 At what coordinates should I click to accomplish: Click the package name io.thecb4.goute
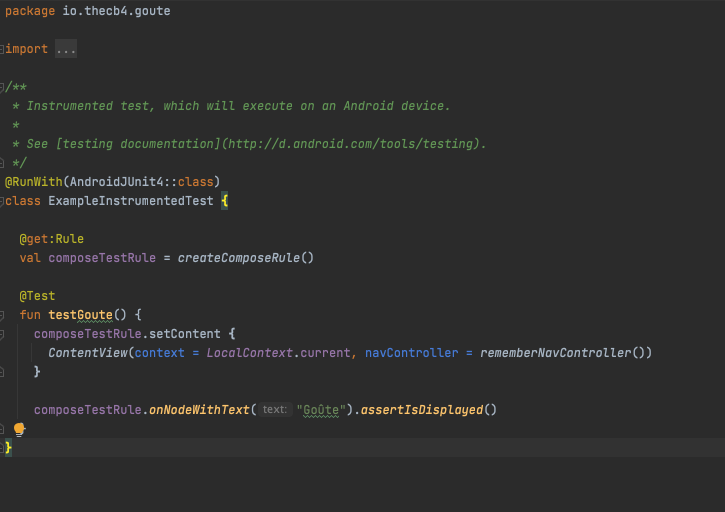[x=117, y=11]
